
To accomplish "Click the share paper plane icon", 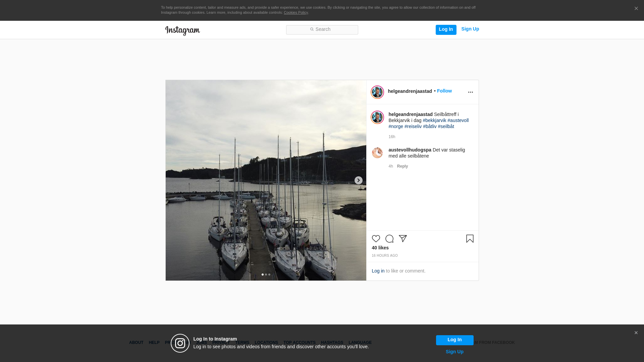I will 402,239.
